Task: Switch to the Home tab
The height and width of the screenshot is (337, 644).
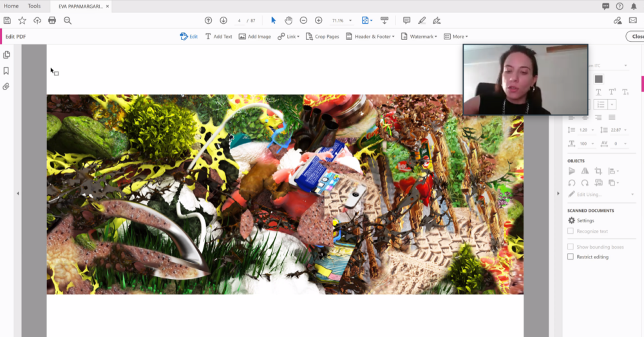Action: pos(11,6)
